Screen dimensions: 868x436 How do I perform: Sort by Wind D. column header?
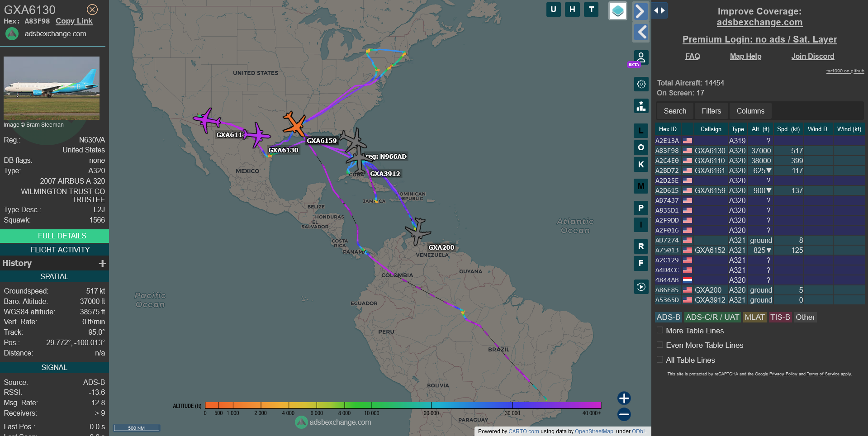818,129
